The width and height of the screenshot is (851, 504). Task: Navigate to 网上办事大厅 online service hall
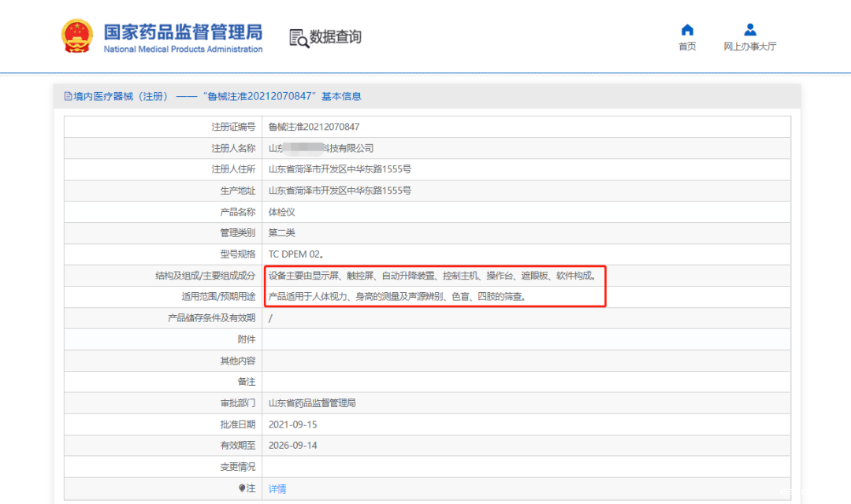(x=749, y=46)
